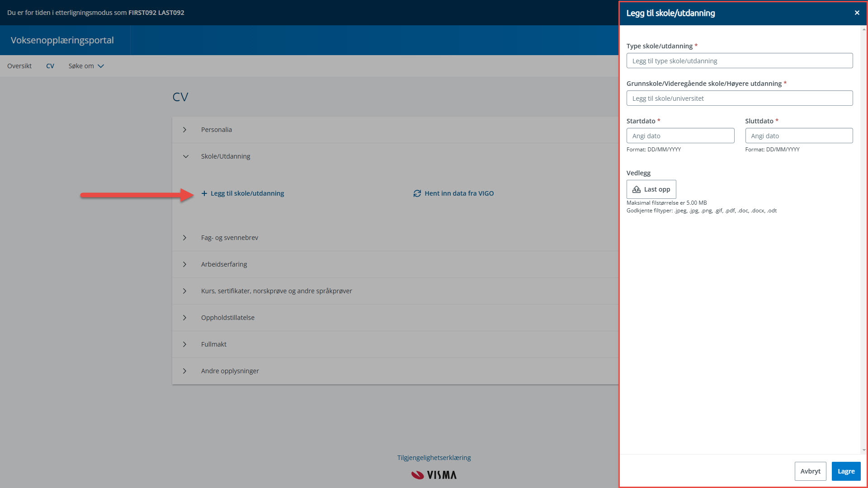Viewport: 868px width, 488px height.
Task: Click the refresh icon beside Hent inn data
Action: click(x=417, y=193)
